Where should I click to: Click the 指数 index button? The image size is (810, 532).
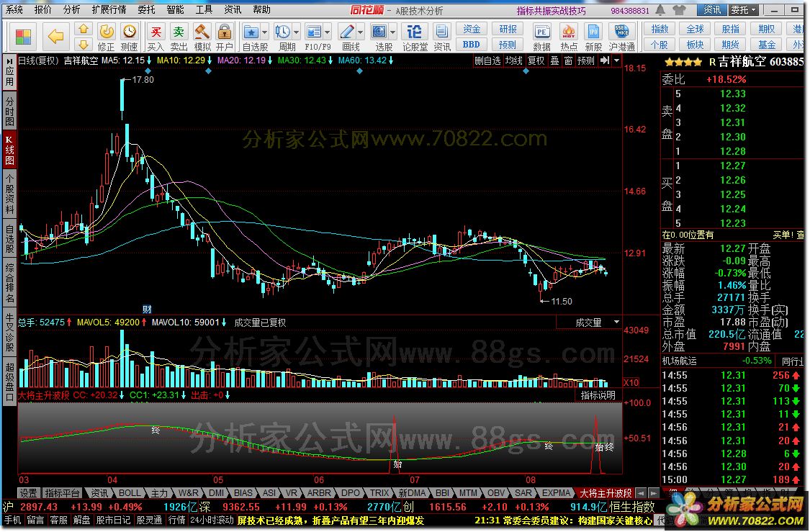click(x=660, y=29)
